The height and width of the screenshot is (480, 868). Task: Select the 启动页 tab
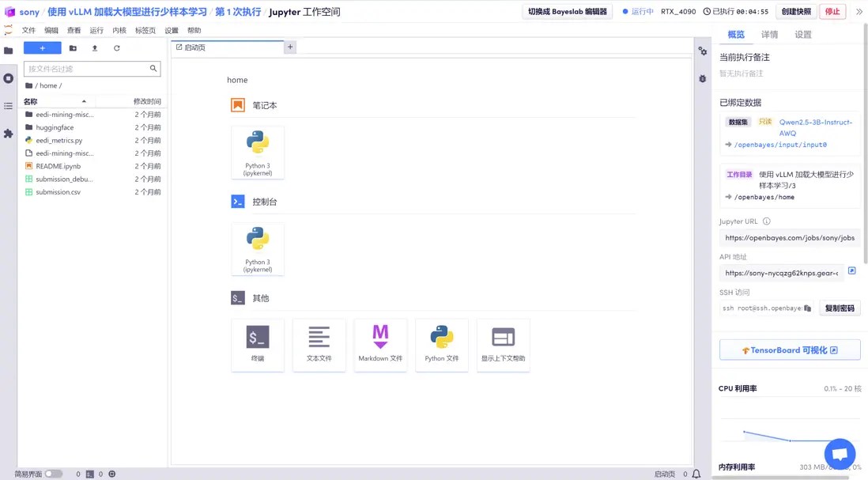click(x=228, y=47)
